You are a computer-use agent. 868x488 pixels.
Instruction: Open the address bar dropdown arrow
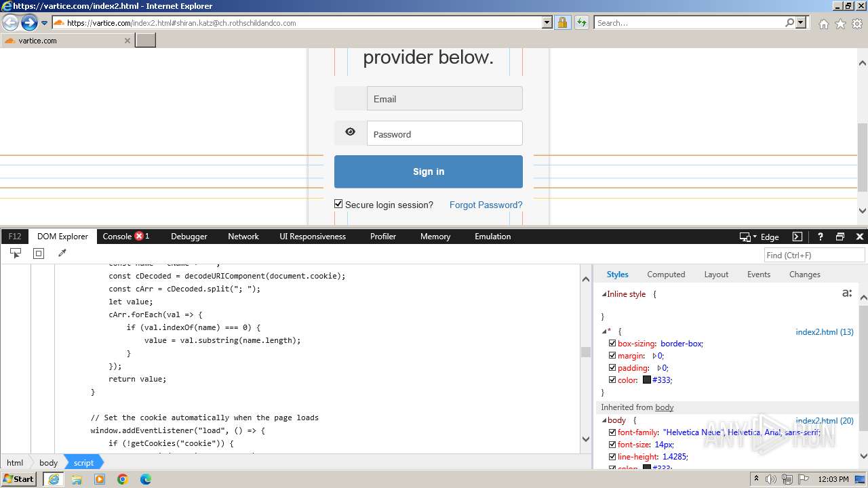pyautogui.click(x=547, y=22)
